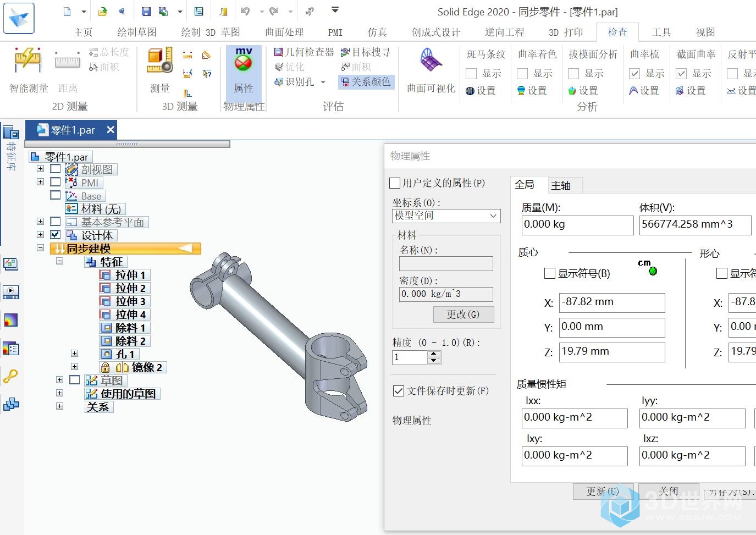The image size is (756, 535).
Task: Check 用户定义的属性(P) checkbox
Action: click(x=394, y=183)
